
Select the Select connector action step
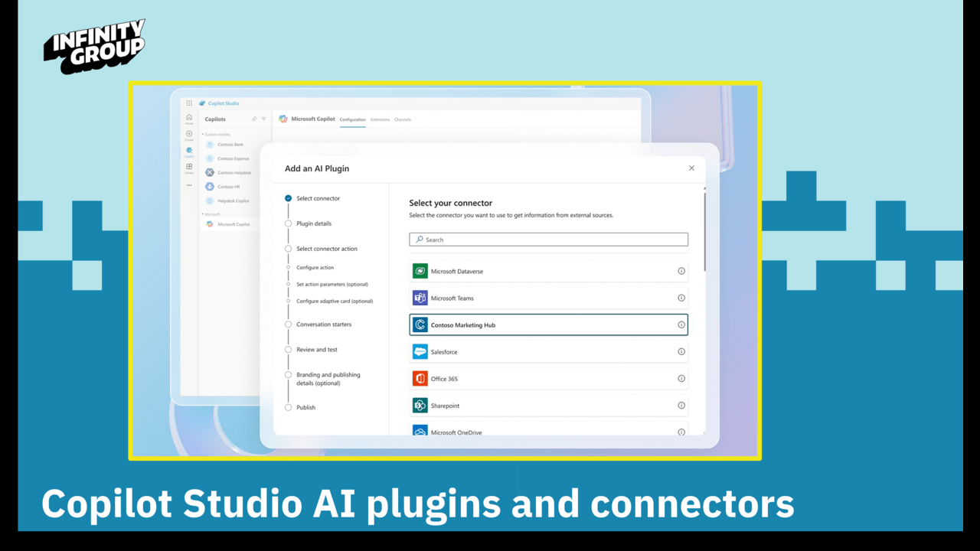[x=321, y=249]
